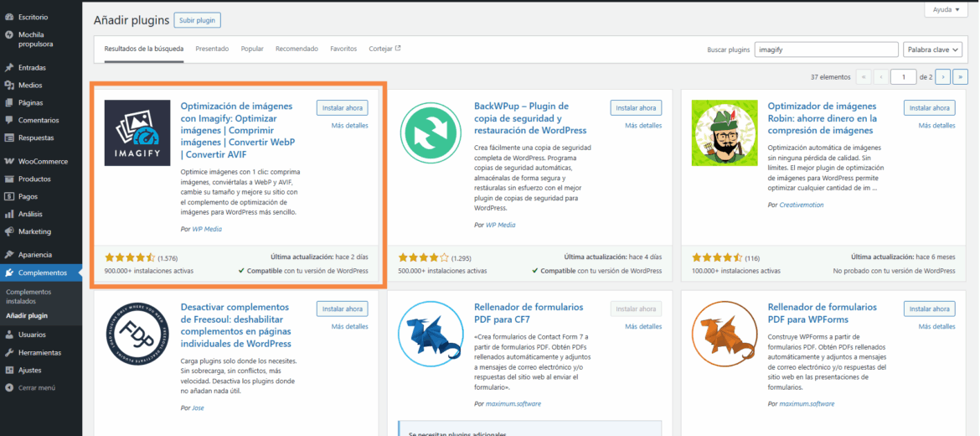
Task: Click the Robin image optimizer logo
Action: pos(725,132)
